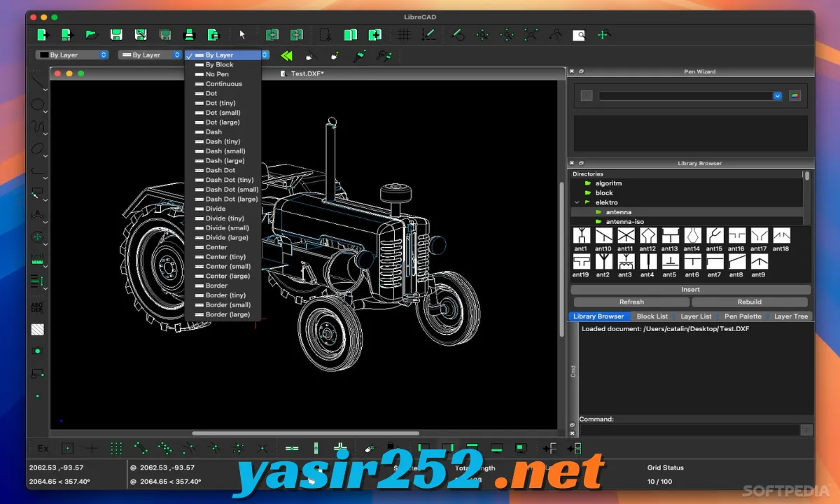Select the block folder in Directories
Viewport: 840px width, 504px height.
coord(604,192)
